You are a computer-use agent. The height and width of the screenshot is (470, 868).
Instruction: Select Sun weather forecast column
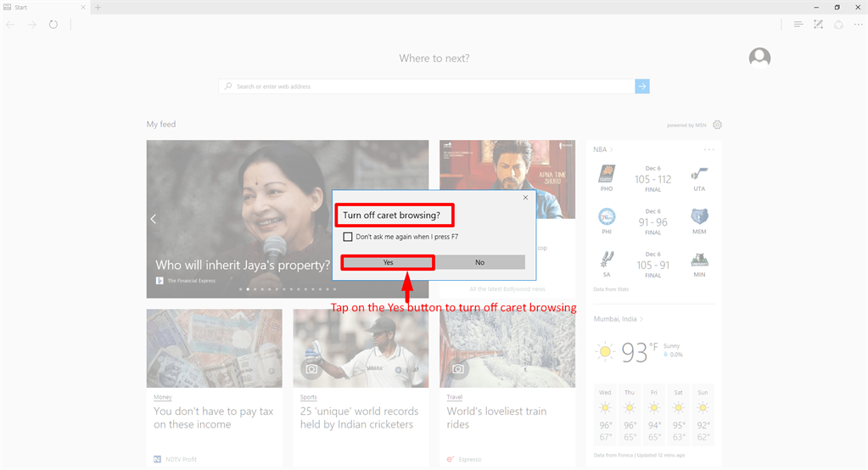coord(703,415)
